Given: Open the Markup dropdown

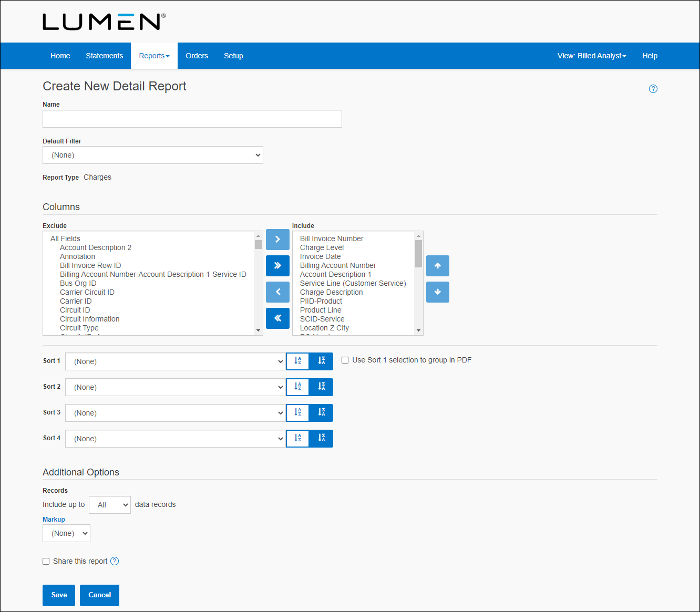Looking at the screenshot, I should coord(66,533).
